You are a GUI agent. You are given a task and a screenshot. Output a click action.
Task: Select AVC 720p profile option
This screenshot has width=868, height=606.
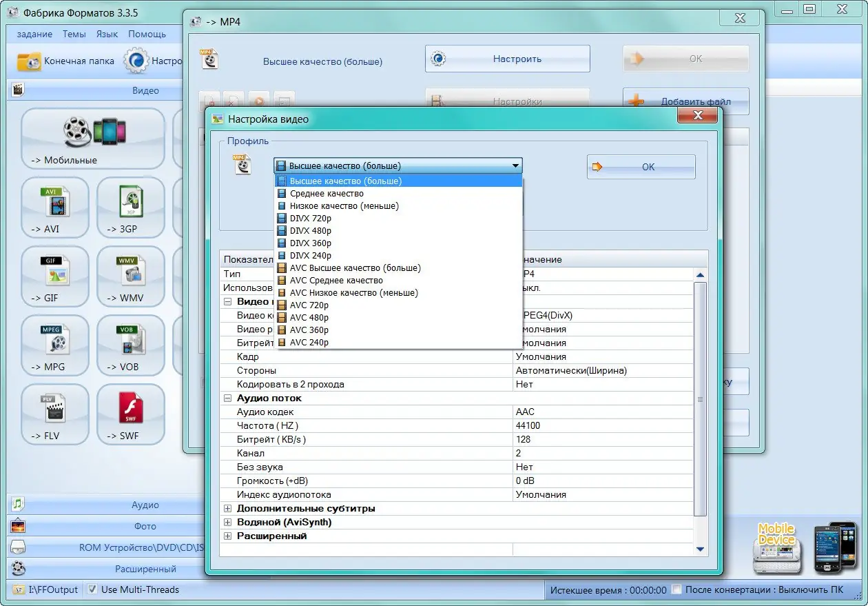point(398,305)
